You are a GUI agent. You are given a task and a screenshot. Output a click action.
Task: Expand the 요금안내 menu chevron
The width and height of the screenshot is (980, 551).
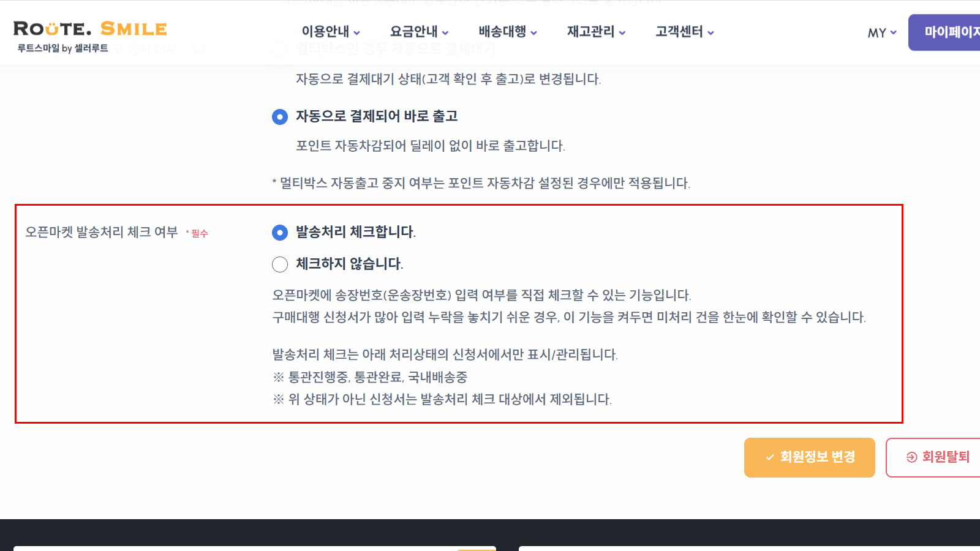tap(445, 32)
